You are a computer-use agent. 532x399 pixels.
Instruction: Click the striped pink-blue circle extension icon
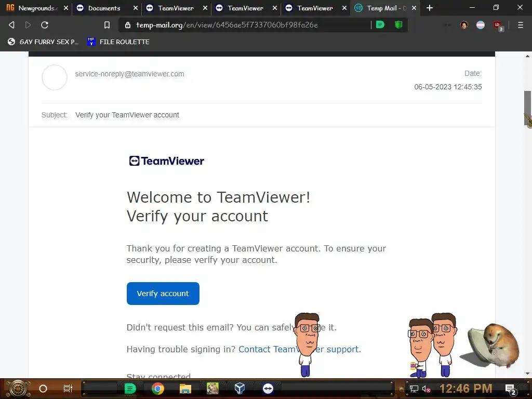tap(481, 25)
